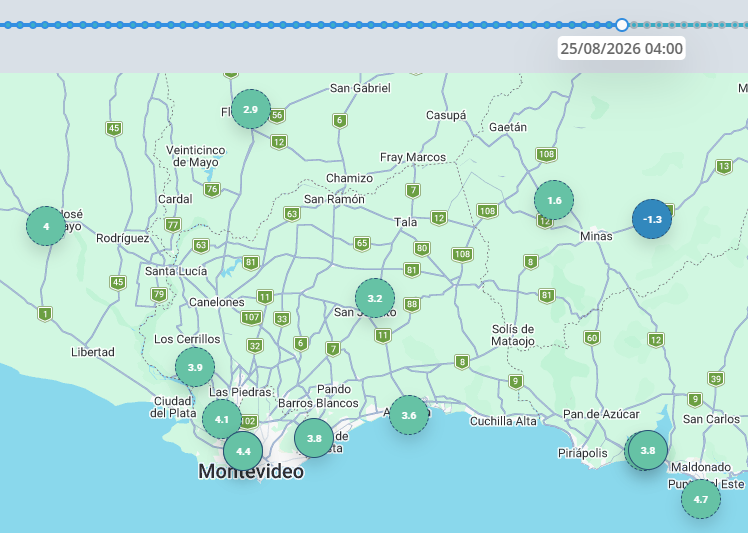Screen dimensions: 748x533
Task: Select the 3.2 marker at San Jacinto
Action: tap(375, 298)
